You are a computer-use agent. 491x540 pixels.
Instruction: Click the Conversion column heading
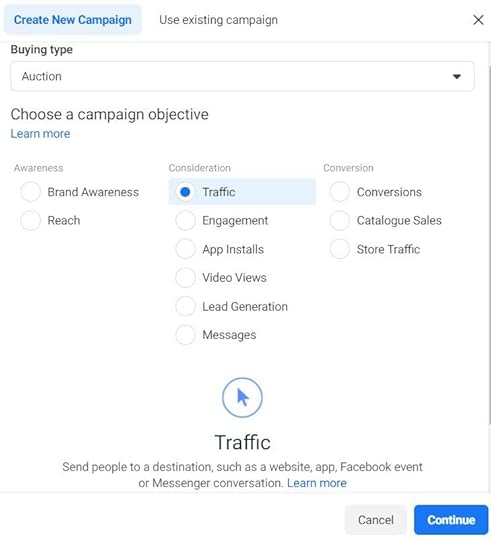click(348, 168)
